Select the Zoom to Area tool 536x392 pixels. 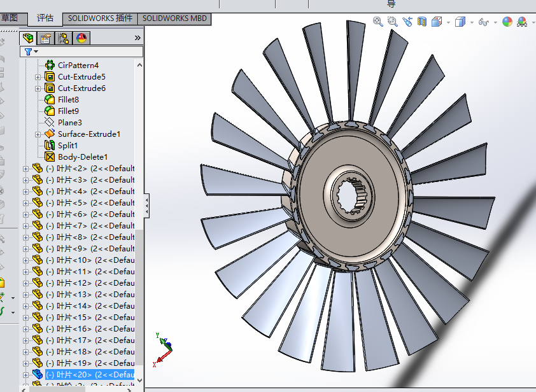(x=392, y=22)
